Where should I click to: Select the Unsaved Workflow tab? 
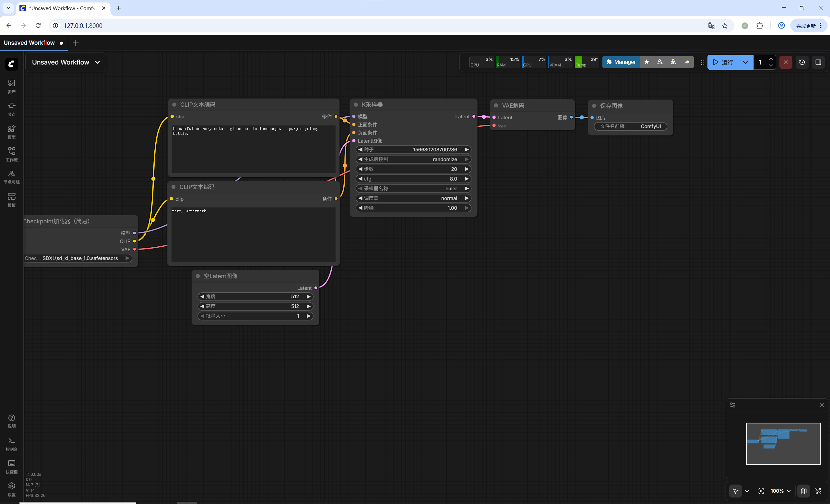click(x=29, y=43)
